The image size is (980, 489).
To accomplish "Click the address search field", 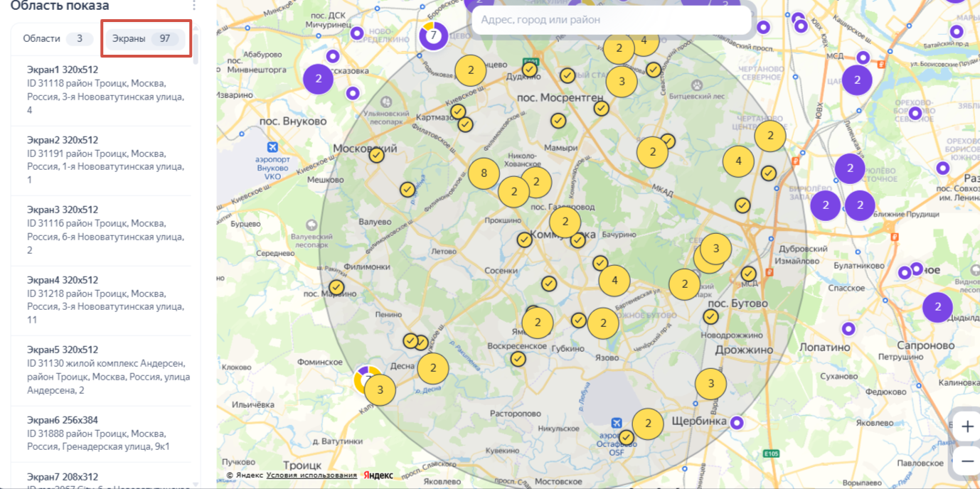I will click(610, 20).
